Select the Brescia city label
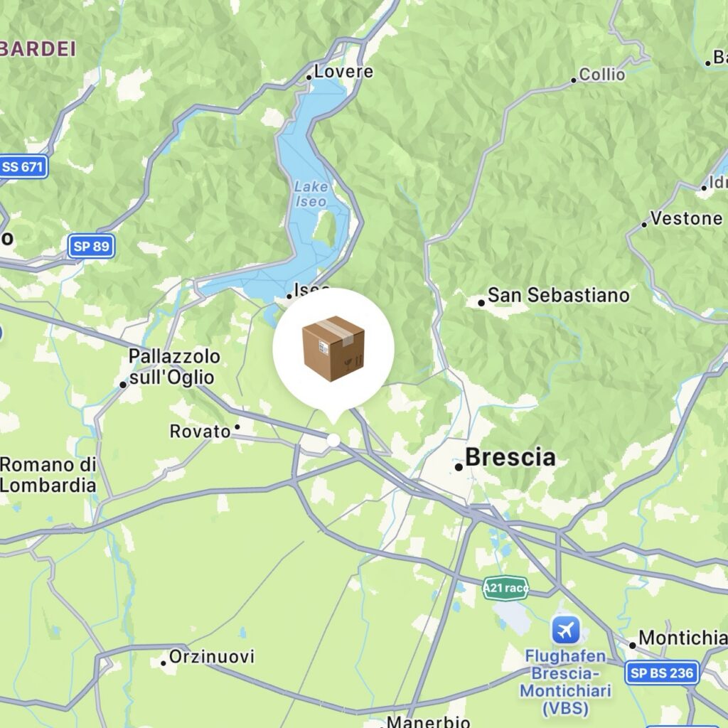Viewport: 728px width, 728px height. click(x=510, y=457)
